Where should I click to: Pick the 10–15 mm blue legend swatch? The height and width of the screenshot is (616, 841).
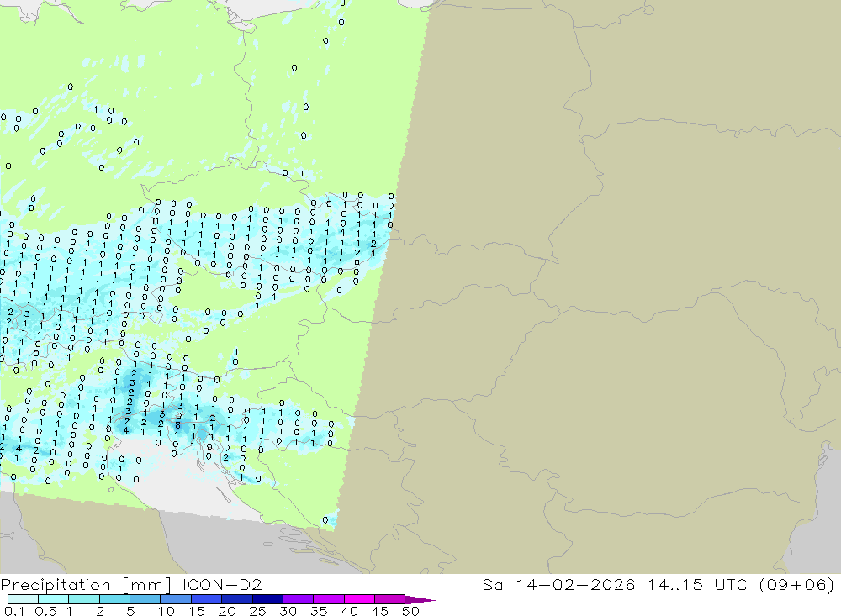pyautogui.click(x=176, y=599)
